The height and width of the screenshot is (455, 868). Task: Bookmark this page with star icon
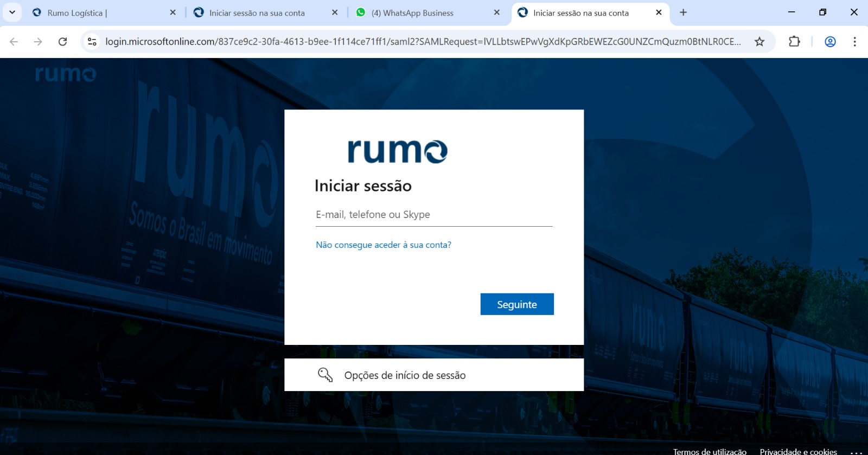pos(759,42)
